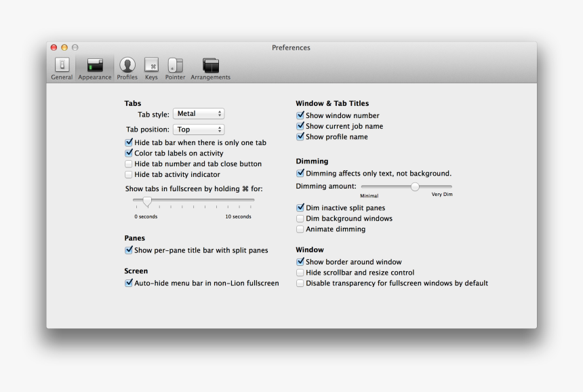583x392 pixels.
Task: Open the Tab position dropdown
Action: [198, 130]
